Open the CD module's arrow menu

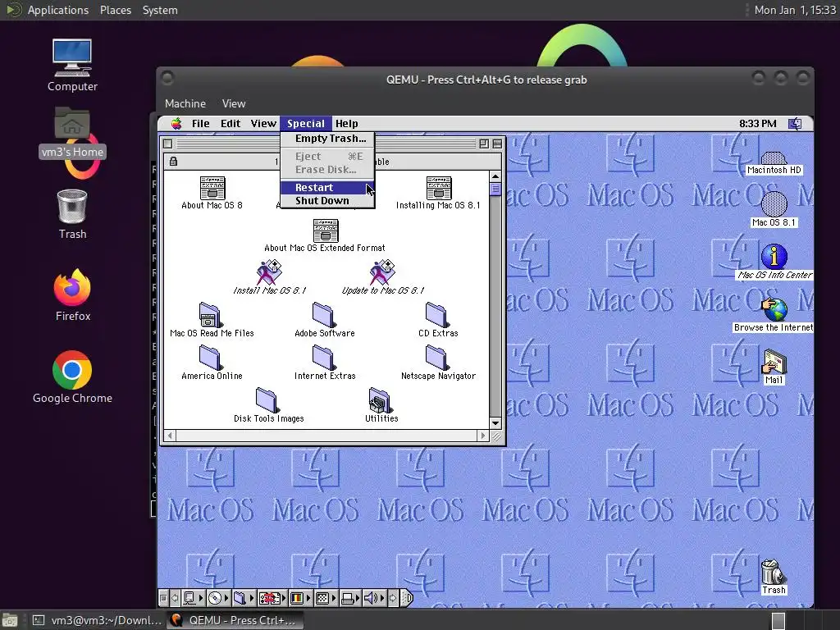pos(226,598)
